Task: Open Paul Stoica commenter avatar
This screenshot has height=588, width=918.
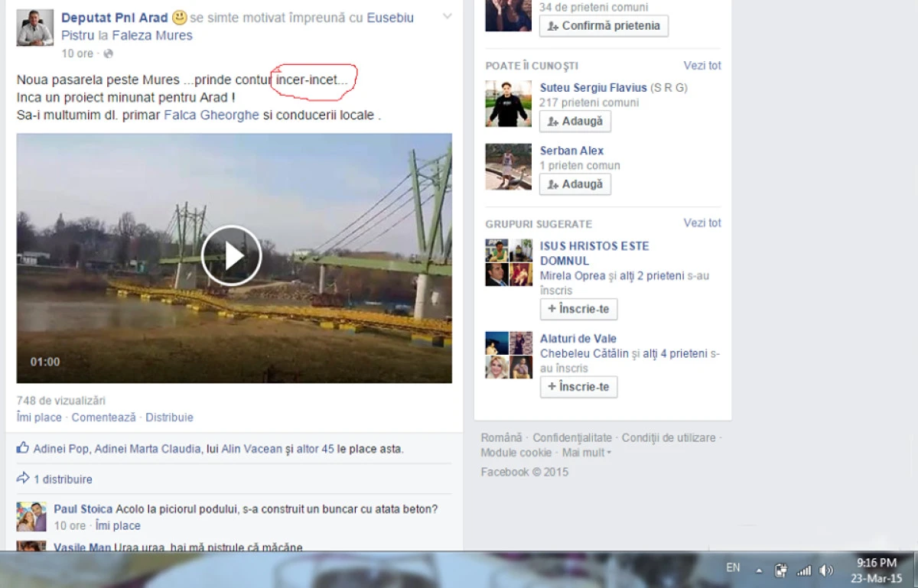Action: click(x=31, y=517)
